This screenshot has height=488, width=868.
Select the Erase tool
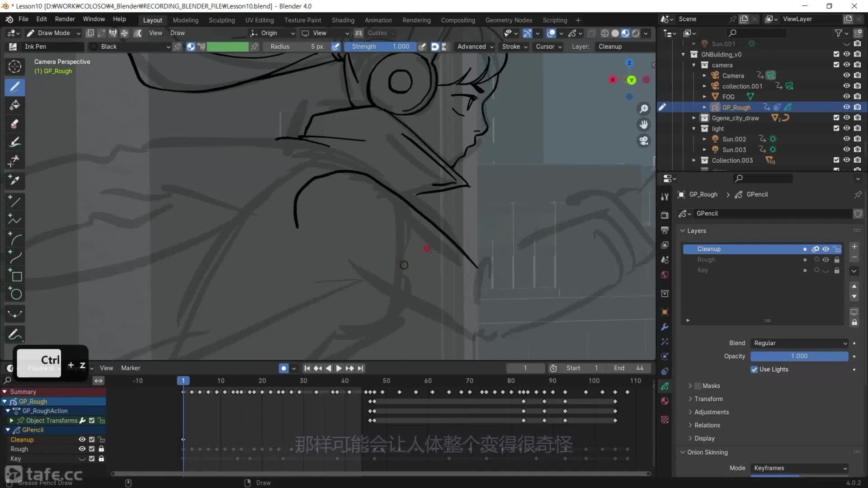tap(15, 123)
